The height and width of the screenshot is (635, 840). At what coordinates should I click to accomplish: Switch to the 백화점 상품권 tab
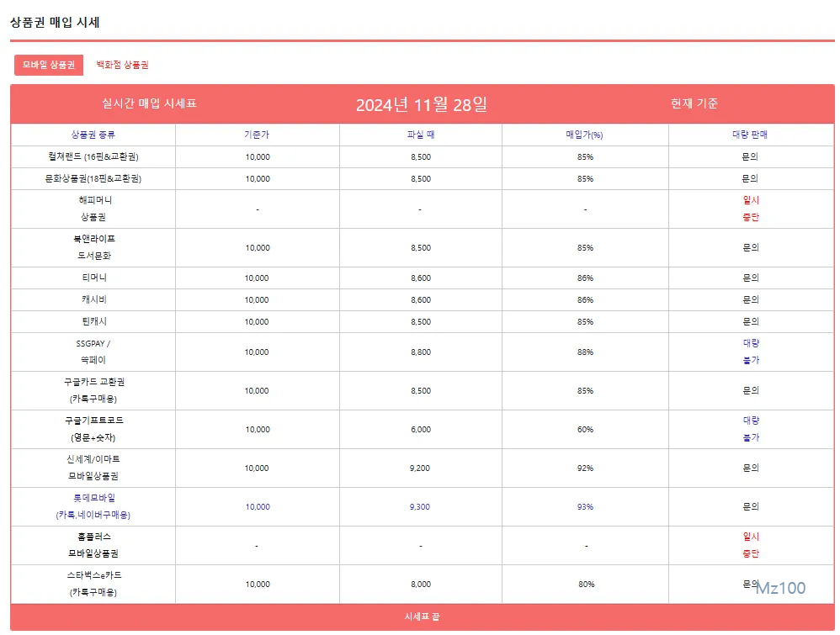(122, 65)
